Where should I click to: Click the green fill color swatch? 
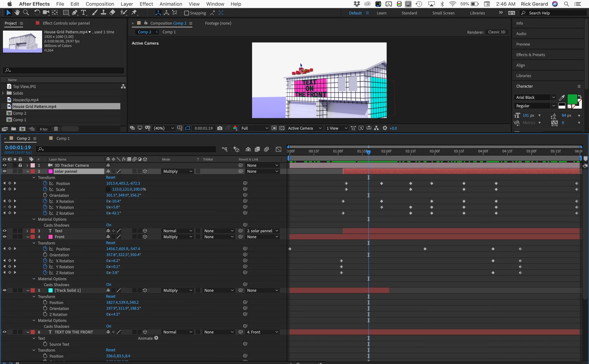[572, 99]
